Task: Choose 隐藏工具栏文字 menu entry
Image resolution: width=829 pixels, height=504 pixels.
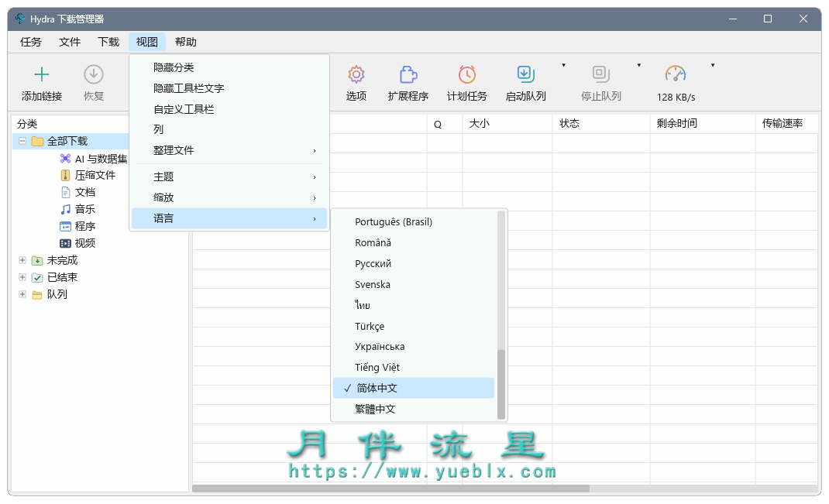Action: (229, 88)
